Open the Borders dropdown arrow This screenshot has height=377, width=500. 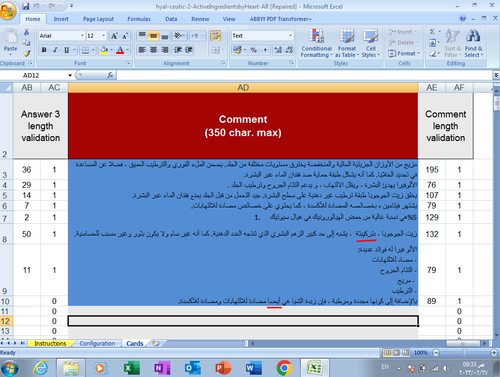[93, 50]
